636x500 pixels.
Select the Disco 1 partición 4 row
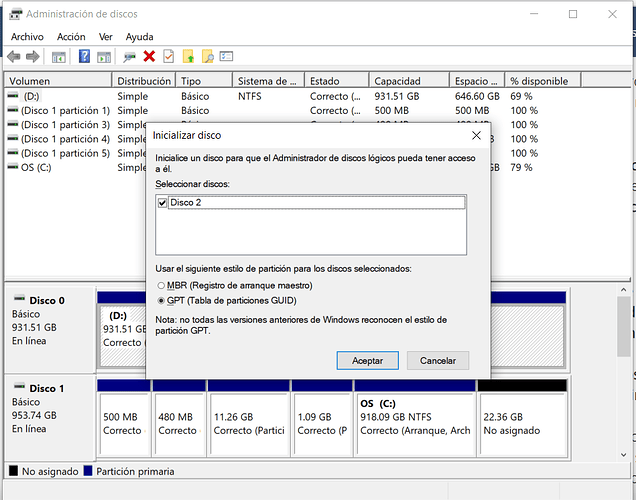tap(59, 139)
